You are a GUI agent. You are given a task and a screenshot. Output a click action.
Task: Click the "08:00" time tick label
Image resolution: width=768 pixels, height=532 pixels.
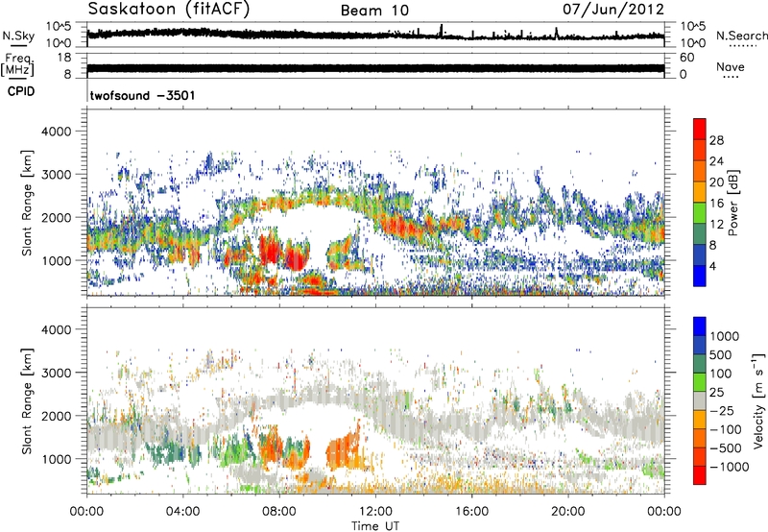[278, 512]
